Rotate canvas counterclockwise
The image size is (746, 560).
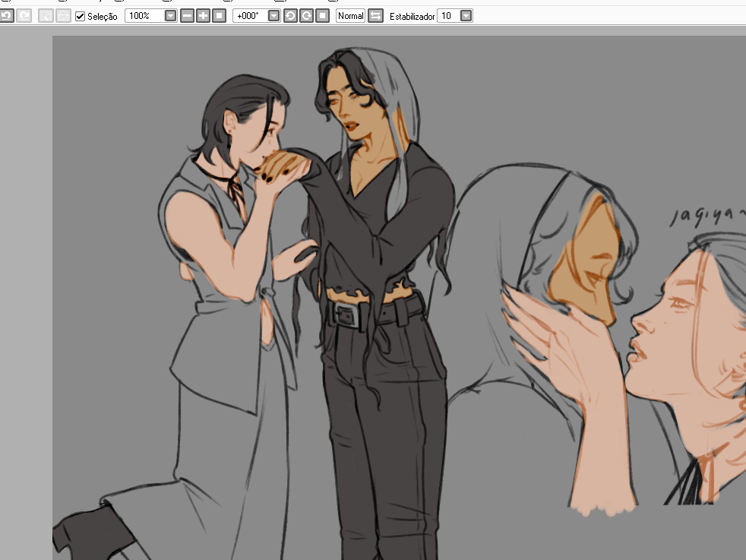point(290,16)
